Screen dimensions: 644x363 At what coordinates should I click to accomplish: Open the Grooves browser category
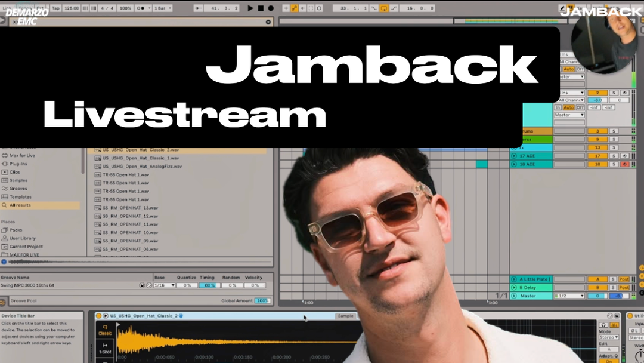18,189
